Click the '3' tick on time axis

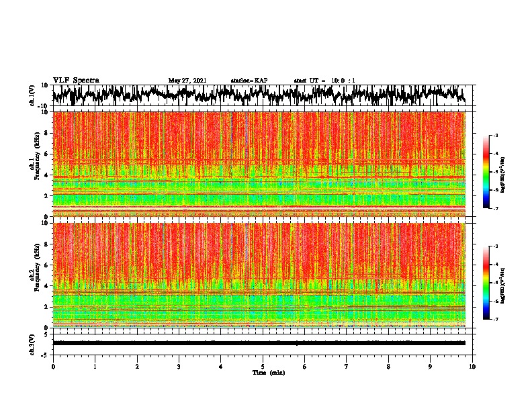coord(179,367)
